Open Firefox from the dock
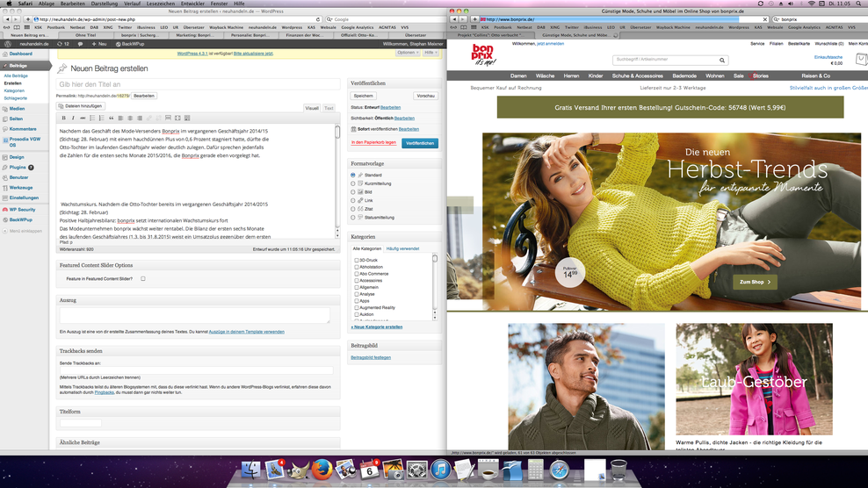 pyautogui.click(x=322, y=470)
